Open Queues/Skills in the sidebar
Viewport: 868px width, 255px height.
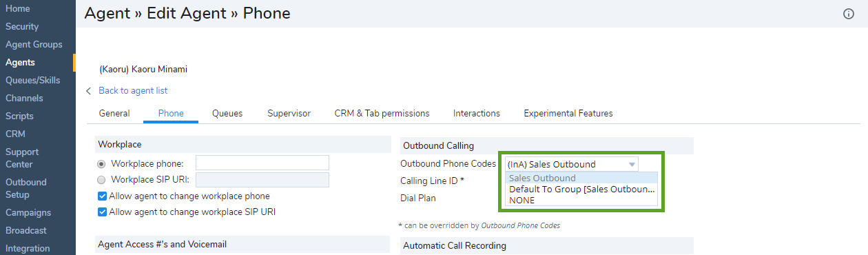coord(33,80)
